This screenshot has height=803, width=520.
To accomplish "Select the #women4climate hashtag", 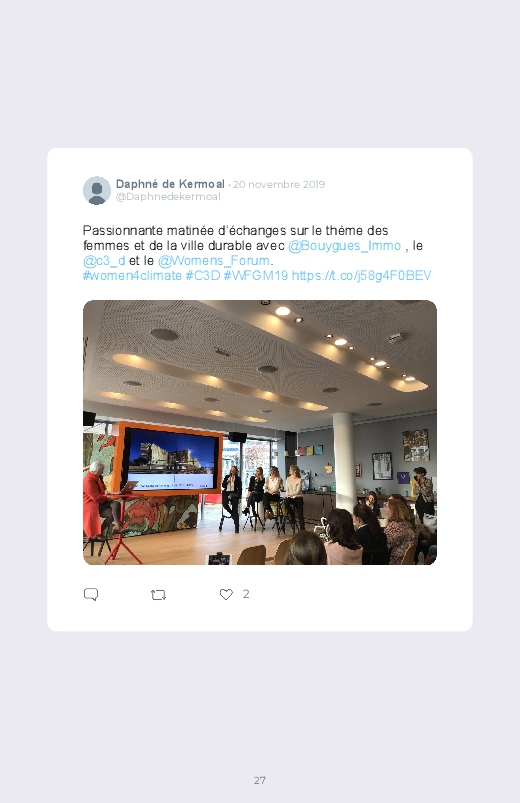I will tap(132, 276).
